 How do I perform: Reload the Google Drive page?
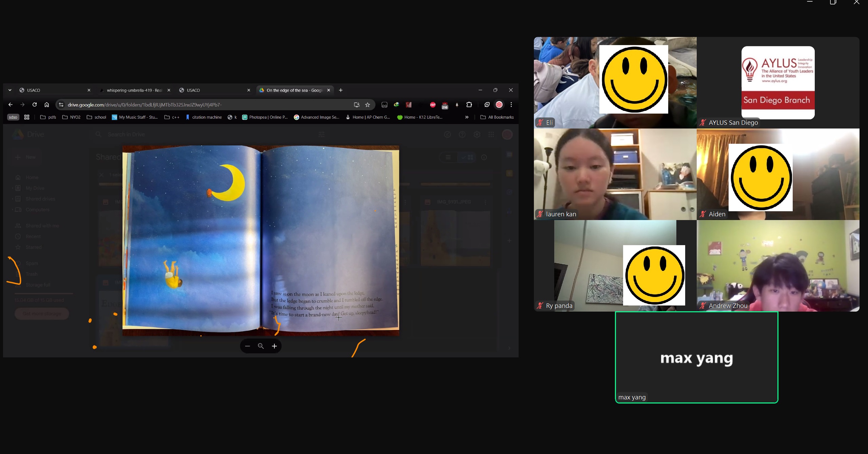[x=35, y=105]
